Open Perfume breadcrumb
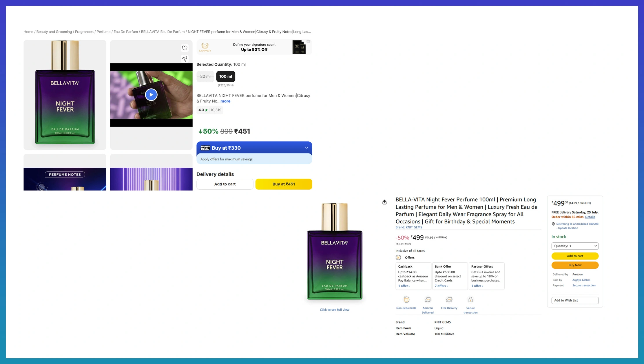644x364 pixels. tap(103, 32)
